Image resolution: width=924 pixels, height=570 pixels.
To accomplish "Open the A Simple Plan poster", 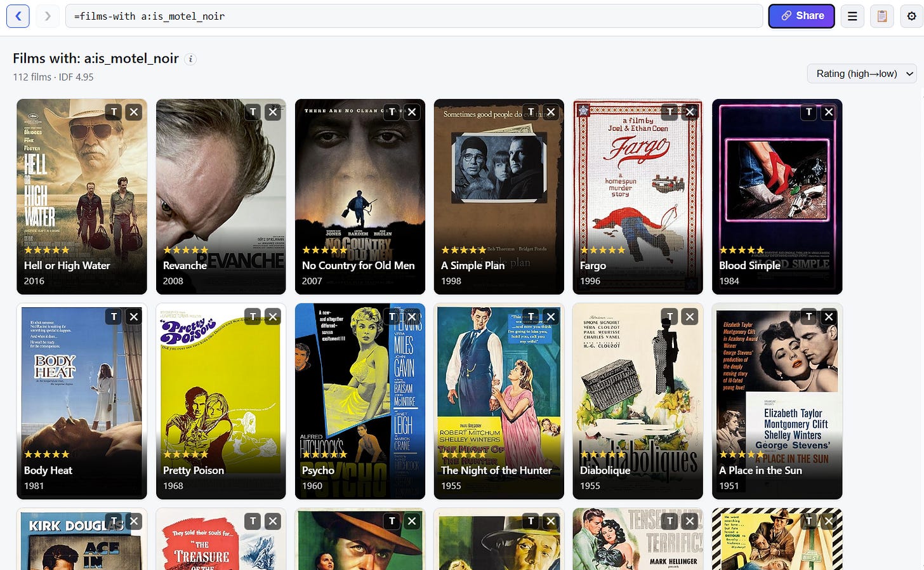I will point(499,197).
